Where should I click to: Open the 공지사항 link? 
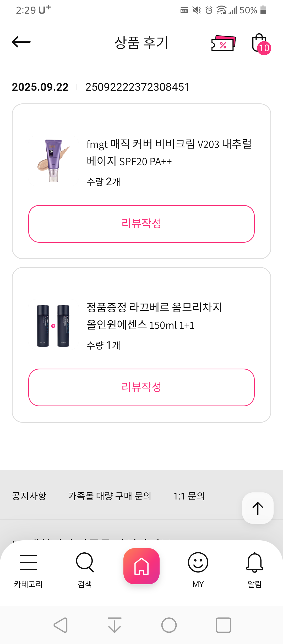29,496
